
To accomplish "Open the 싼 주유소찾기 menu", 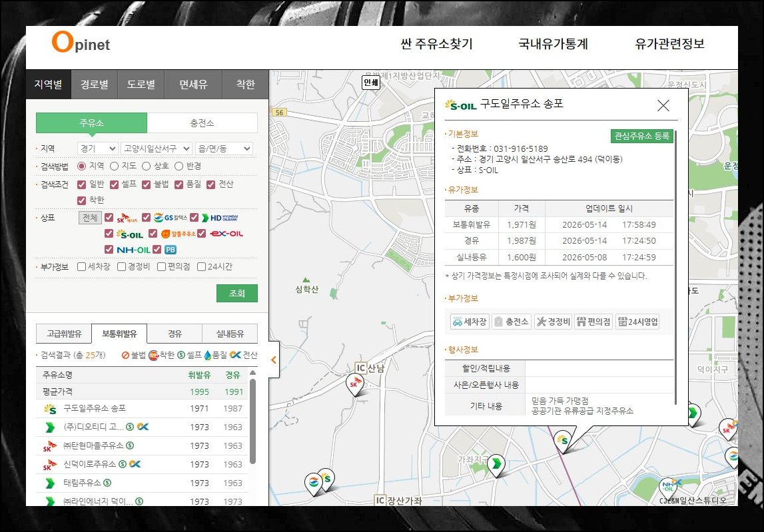I will coord(436,44).
